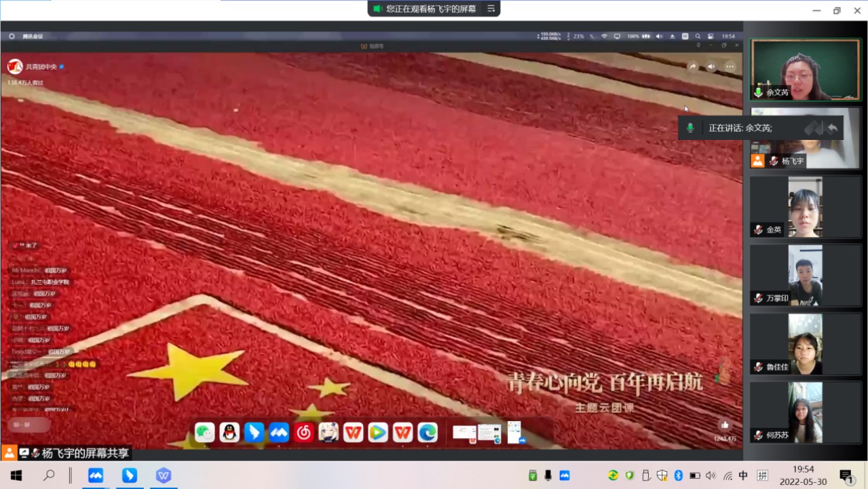Select 杨飞宇's video thumbnail
This screenshot has height=489, width=868.
tap(805, 138)
